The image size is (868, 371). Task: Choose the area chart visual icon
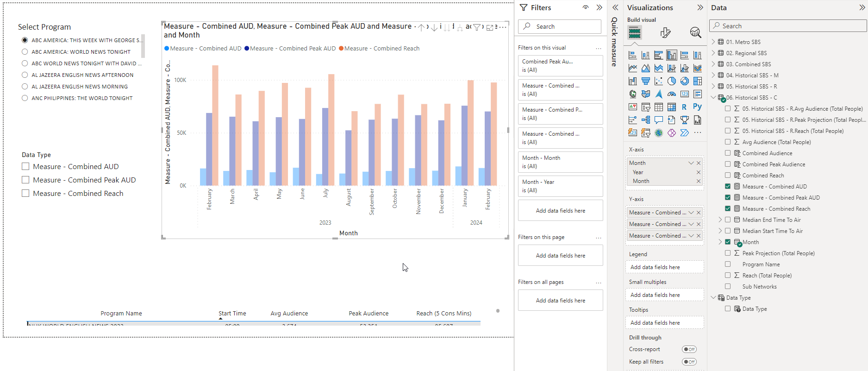[x=646, y=69]
